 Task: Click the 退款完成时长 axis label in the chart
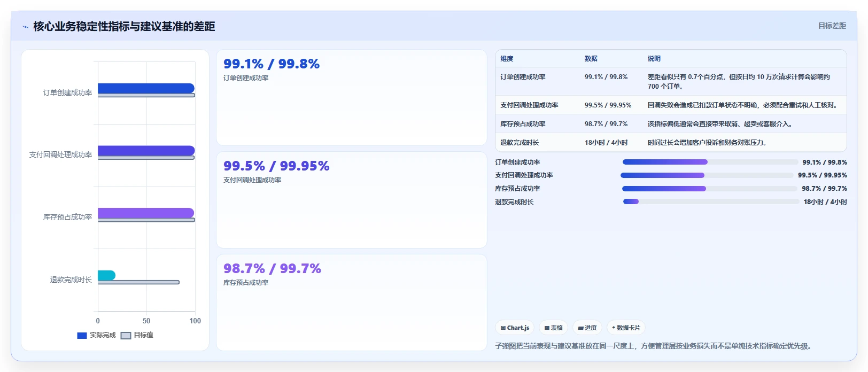[x=71, y=280]
